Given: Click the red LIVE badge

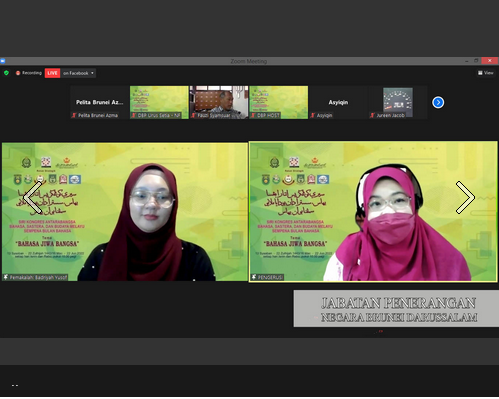Looking at the screenshot, I should coord(52,73).
